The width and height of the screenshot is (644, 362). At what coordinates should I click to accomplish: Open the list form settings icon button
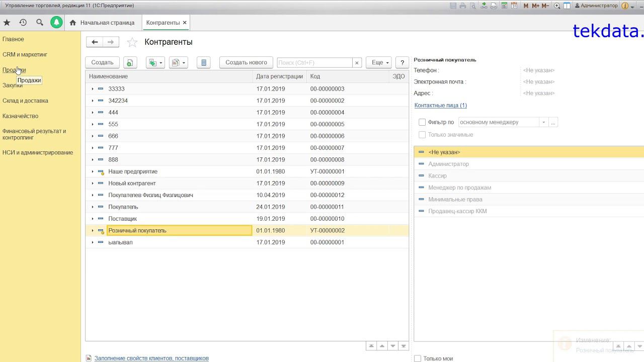[x=204, y=62]
